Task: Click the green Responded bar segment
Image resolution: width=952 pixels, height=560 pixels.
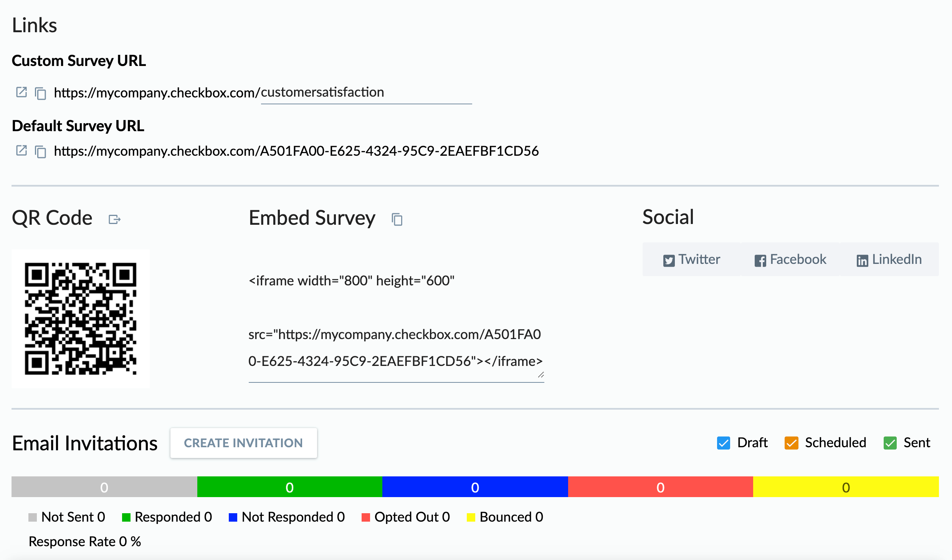Action: coord(290,487)
